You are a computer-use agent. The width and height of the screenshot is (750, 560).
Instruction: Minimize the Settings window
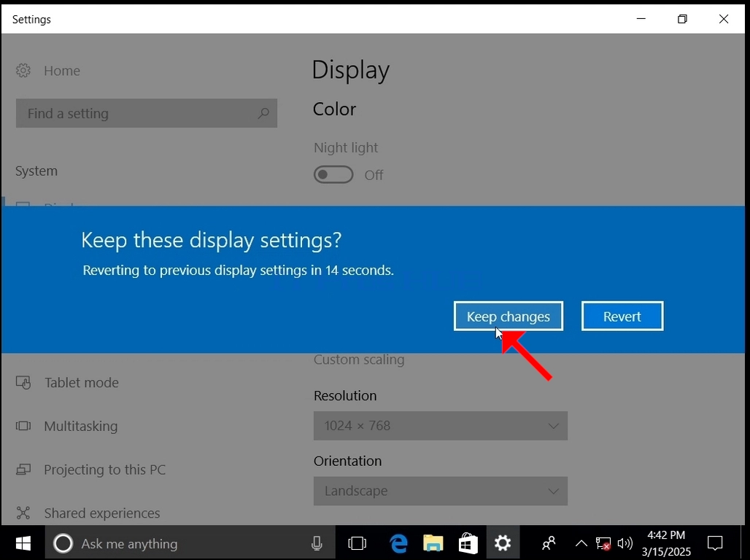(641, 19)
